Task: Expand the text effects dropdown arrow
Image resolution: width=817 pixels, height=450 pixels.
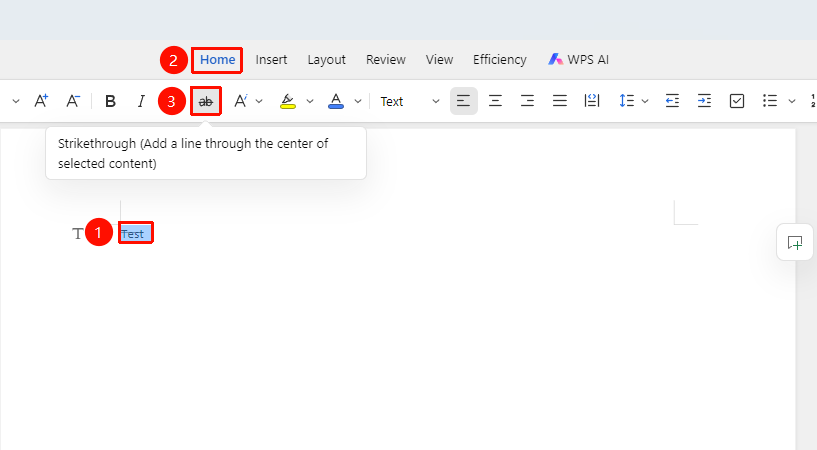Action: coord(259,101)
